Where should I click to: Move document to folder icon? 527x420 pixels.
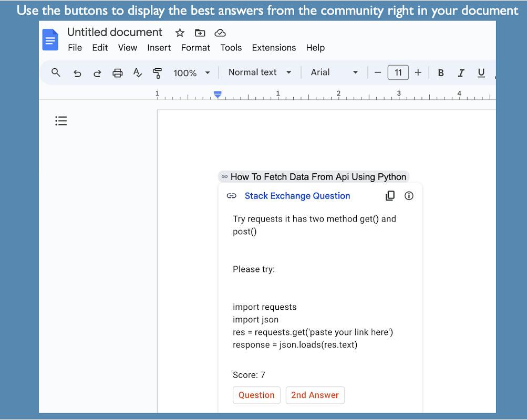click(x=200, y=33)
